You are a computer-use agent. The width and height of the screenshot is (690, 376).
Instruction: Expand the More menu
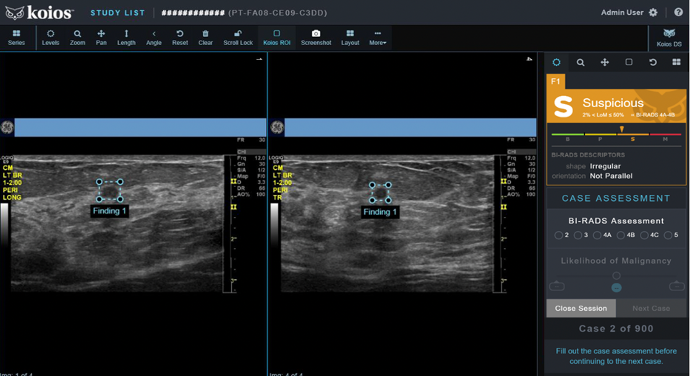click(378, 38)
